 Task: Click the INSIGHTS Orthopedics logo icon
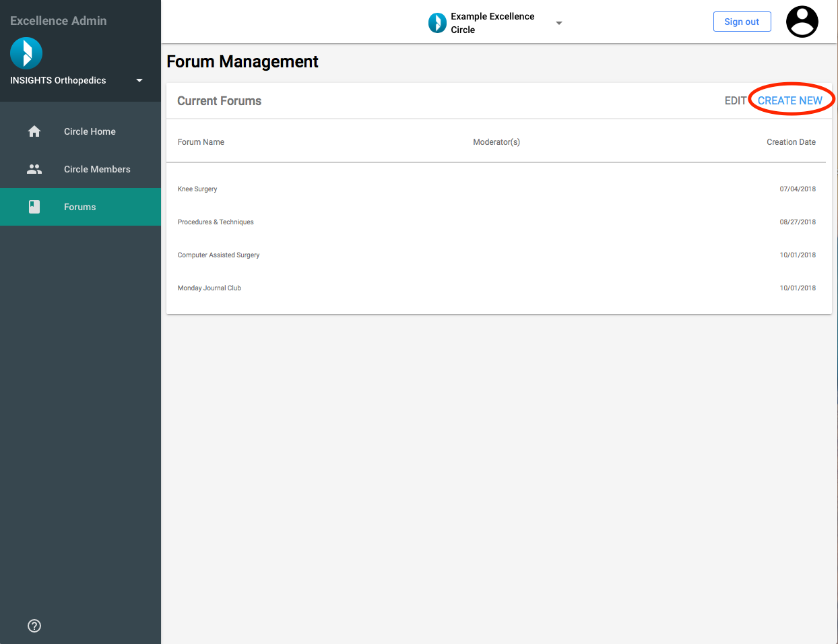click(26, 53)
